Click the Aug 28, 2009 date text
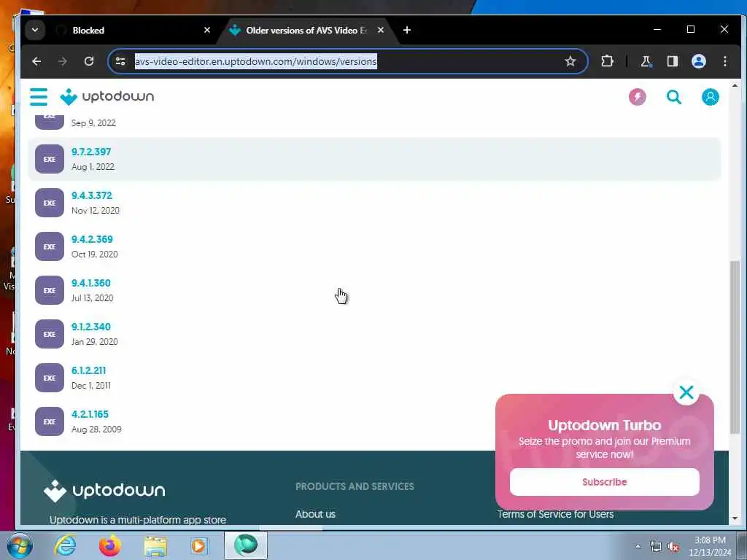Screen dimensions: 747x560 pyautogui.click(x=96, y=429)
